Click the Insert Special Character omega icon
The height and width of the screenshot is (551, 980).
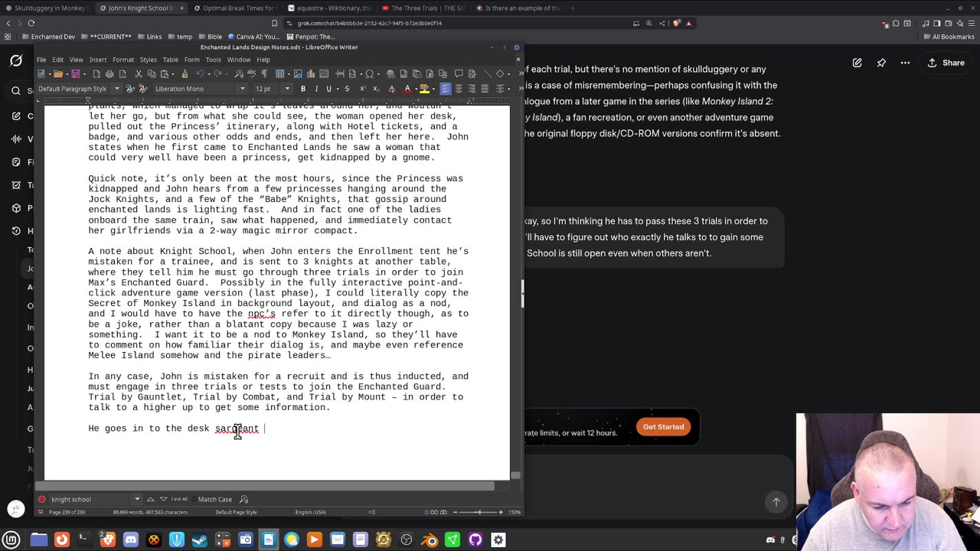click(x=370, y=73)
